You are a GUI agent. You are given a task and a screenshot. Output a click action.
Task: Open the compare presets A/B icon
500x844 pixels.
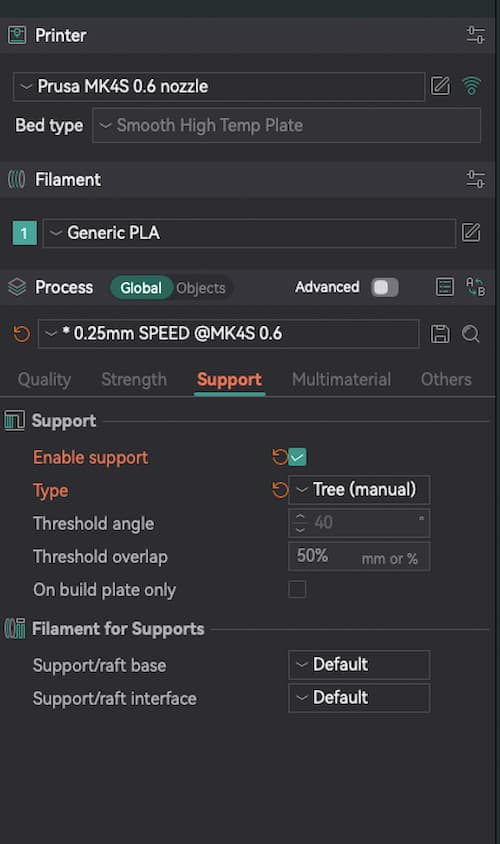pos(475,287)
